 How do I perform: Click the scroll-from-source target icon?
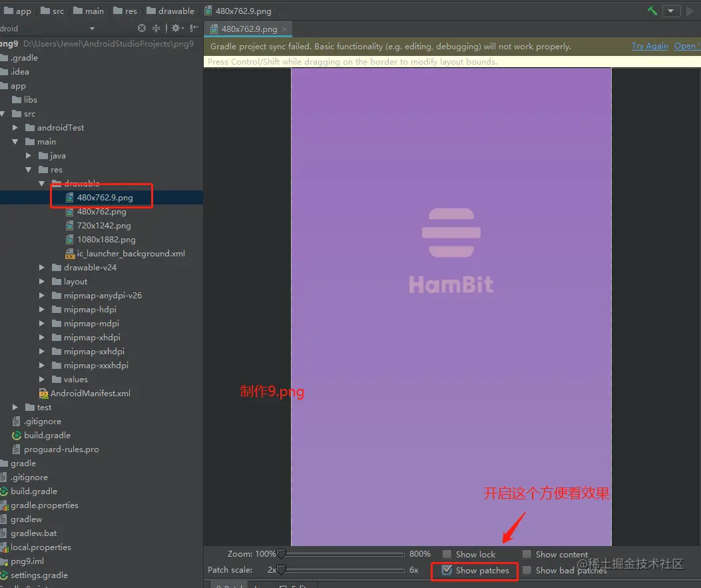[x=142, y=28]
